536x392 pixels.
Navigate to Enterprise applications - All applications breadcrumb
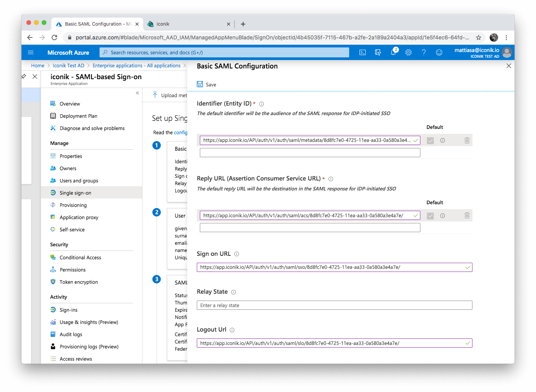pyautogui.click(x=137, y=65)
